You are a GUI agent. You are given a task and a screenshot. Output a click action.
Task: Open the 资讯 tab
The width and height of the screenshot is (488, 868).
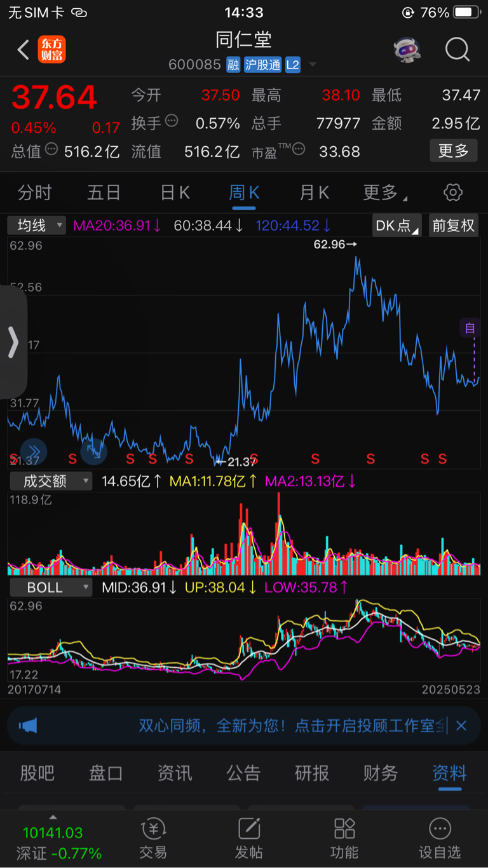click(175, 773)
